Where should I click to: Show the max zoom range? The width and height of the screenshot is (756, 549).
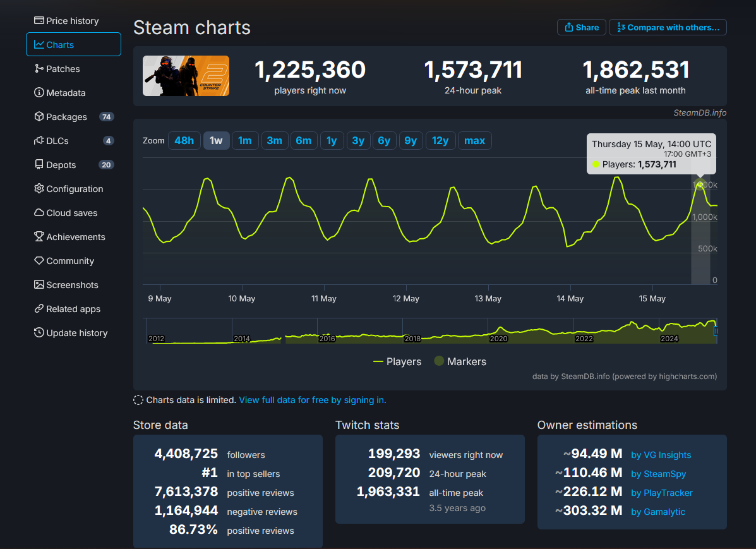point(474,141)
